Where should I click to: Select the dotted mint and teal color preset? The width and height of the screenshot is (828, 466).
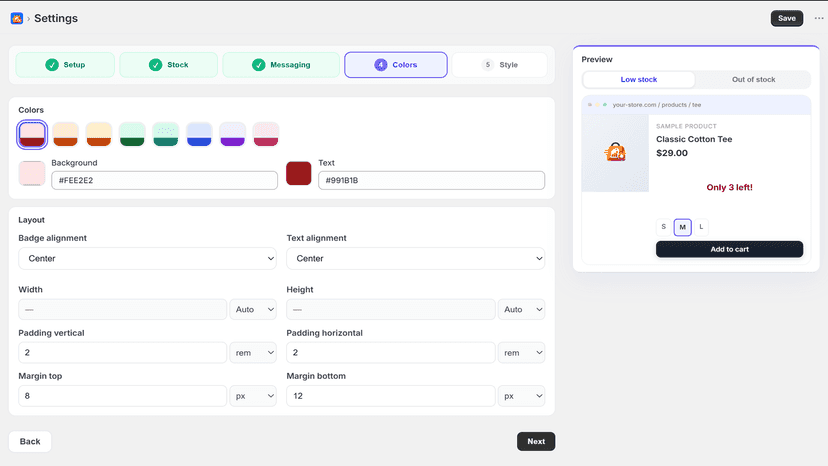[x=166, y=134]
